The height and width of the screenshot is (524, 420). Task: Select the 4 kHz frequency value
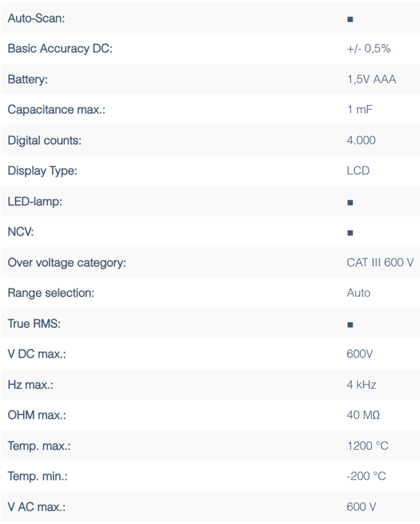[x=362, y=384]
